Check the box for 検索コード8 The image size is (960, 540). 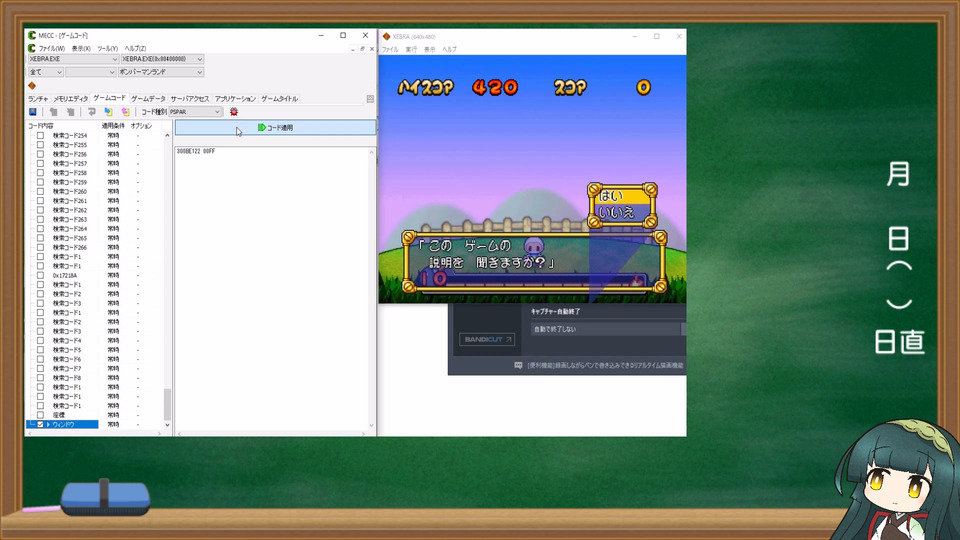pyautogui.click(x=40, y=378)
